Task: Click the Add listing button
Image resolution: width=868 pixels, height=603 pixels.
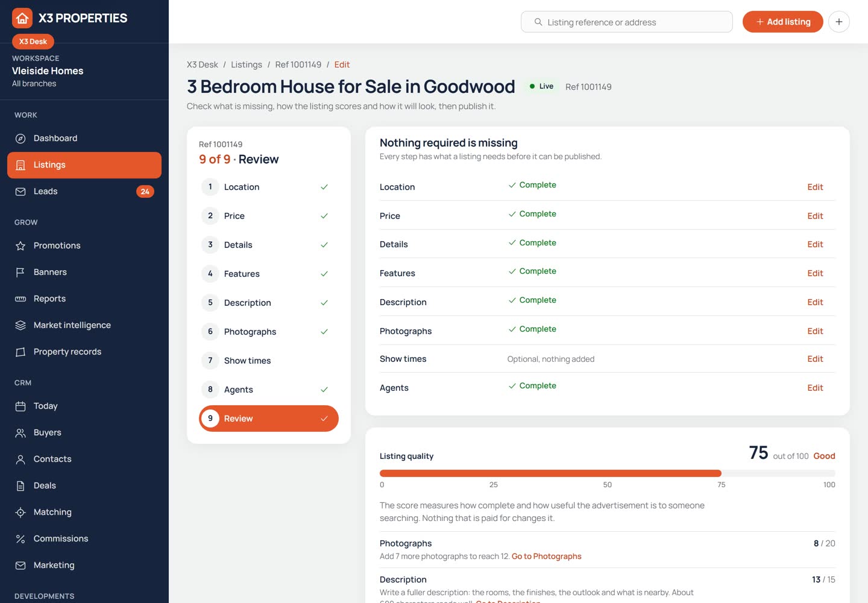Action: [783, 22]
